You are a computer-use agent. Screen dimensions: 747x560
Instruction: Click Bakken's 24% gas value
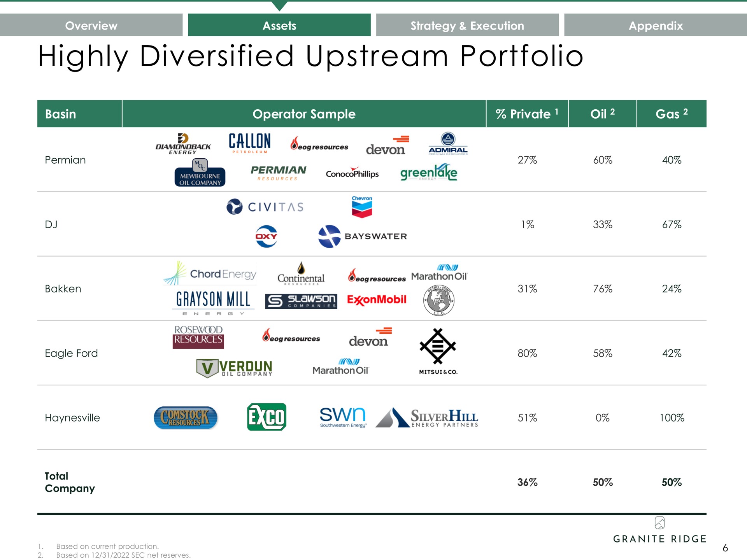(x=672, y=289)
